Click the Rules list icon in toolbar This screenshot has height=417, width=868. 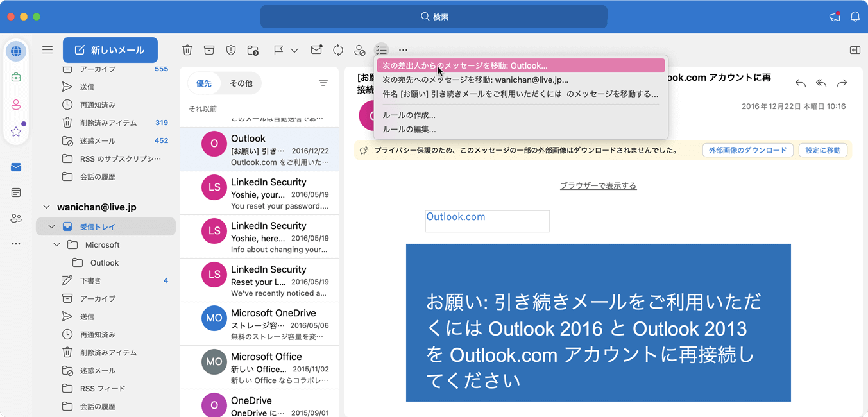click(382, 50)
